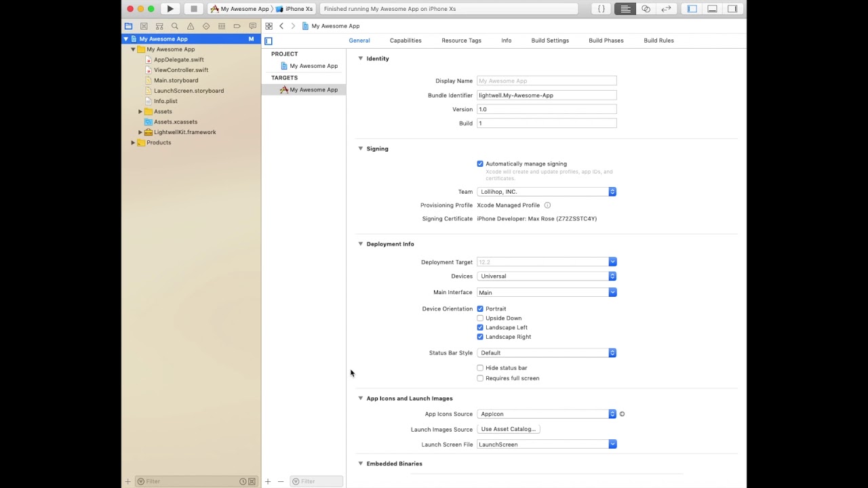Screen dimensions: 868x488
Task: Select My Awesome App scheme in toolbar
Action: coord(240,9)
